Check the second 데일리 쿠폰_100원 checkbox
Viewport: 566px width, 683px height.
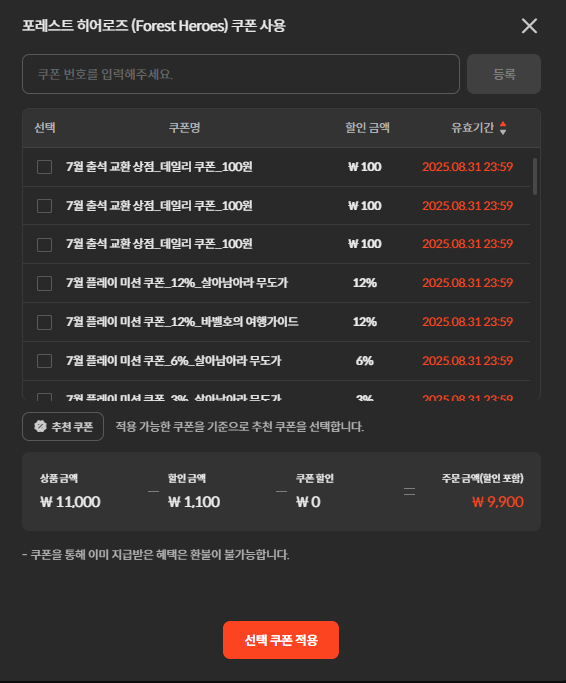pos(44,206)
